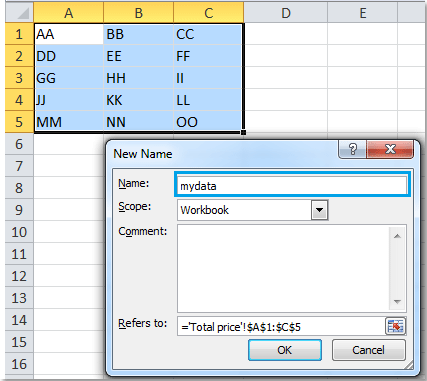Click inside the Comment text area
Screen dimensions: 427x381
pos(283,268)
